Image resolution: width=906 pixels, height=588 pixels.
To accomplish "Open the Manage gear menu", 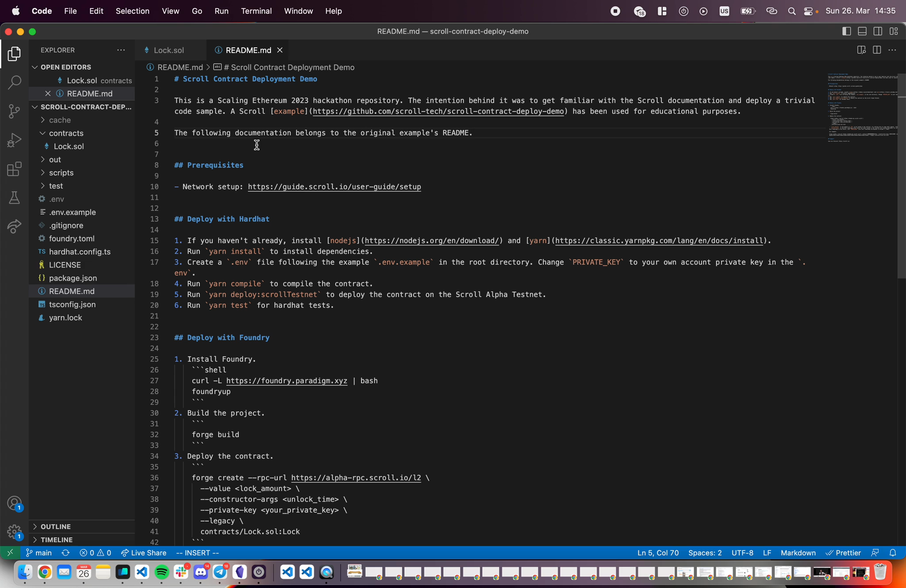I will coord(14,532).
